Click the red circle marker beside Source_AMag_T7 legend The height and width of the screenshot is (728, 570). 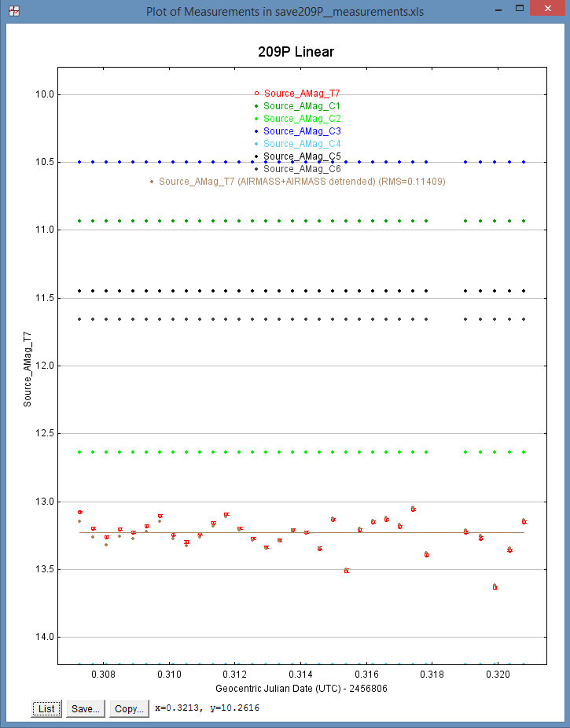pyautogui.click(x=256, y=94)
